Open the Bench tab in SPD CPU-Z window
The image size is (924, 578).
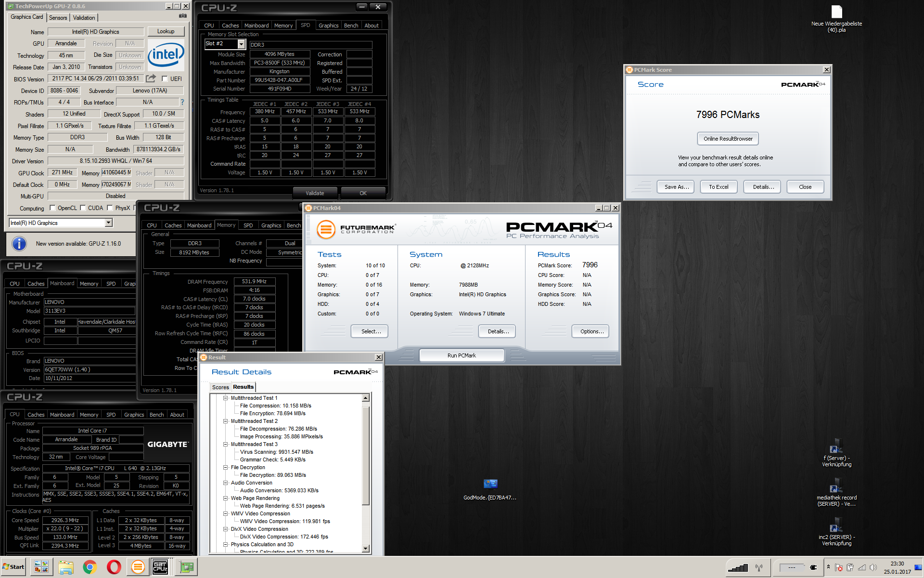(351, 26)
